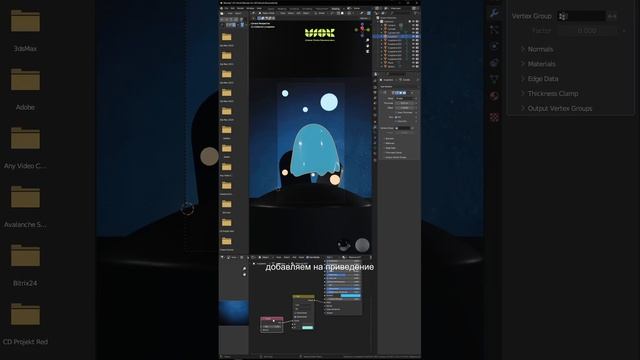Open the Object Data properties tab

[x=494, y=78]
